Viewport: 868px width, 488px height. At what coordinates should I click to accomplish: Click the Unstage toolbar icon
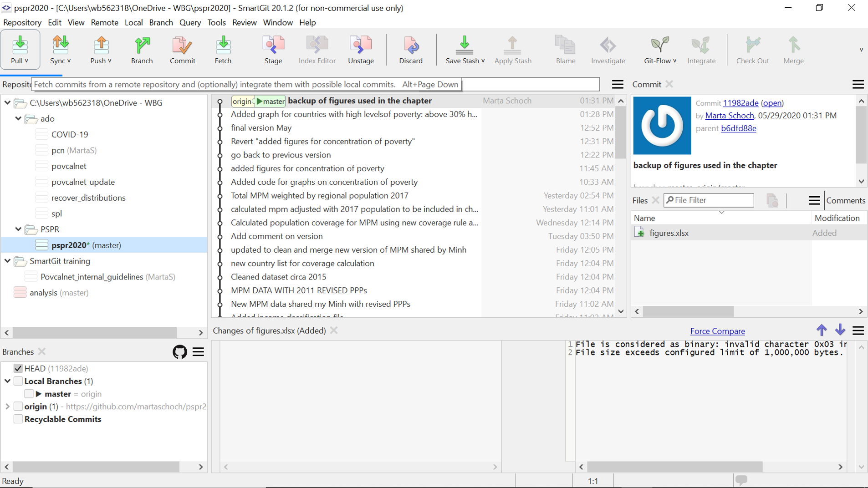[361, 45]
